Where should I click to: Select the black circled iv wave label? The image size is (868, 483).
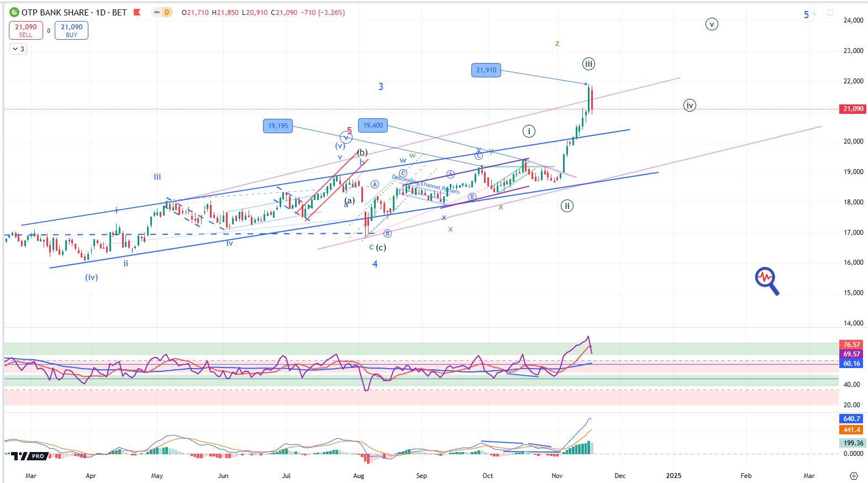[x=690, y=105]
